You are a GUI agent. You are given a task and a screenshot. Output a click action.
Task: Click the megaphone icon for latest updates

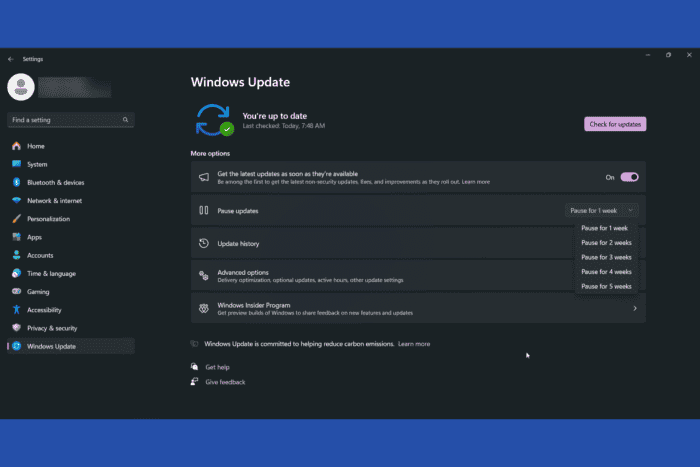click(x=204, y=177)
